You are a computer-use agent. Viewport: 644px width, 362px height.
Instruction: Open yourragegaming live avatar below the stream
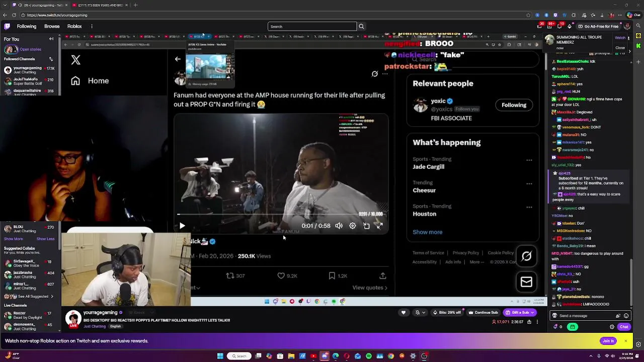pos(73,319)
